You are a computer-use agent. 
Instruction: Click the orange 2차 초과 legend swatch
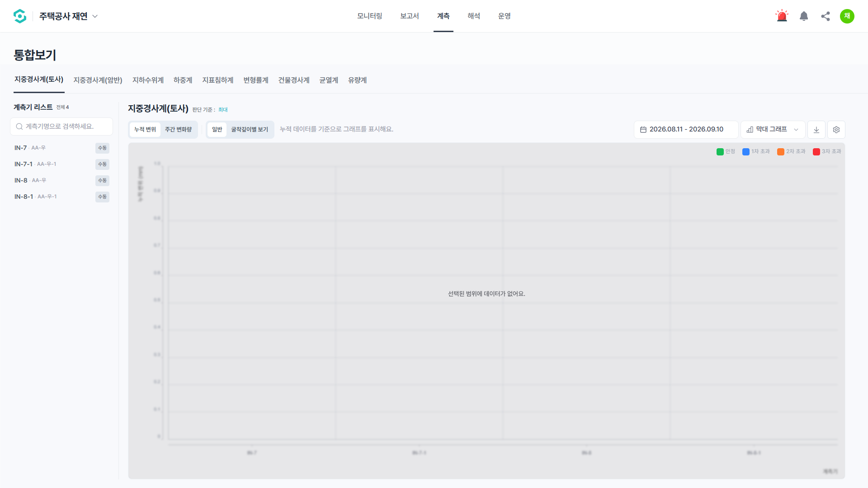coord(781,152)
